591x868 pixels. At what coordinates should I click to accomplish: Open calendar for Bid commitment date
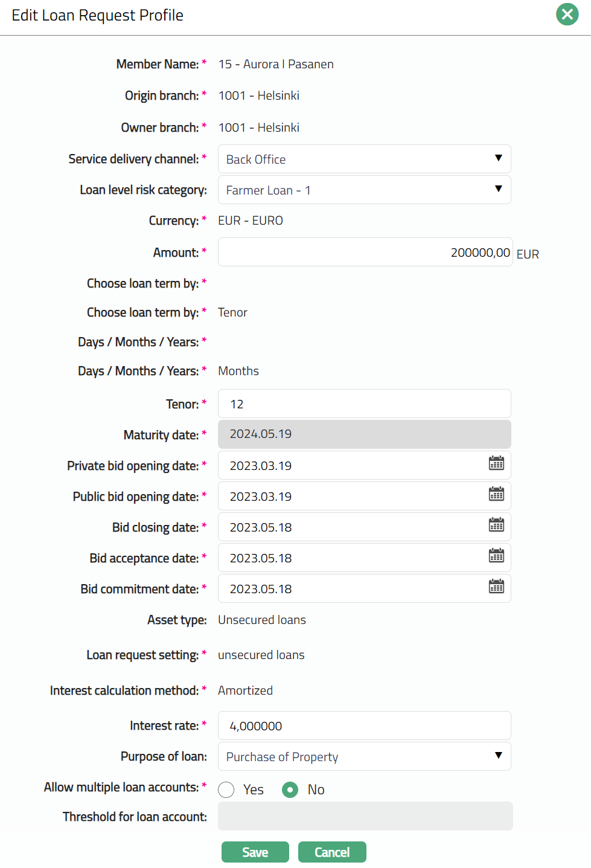tap(496, 587)
